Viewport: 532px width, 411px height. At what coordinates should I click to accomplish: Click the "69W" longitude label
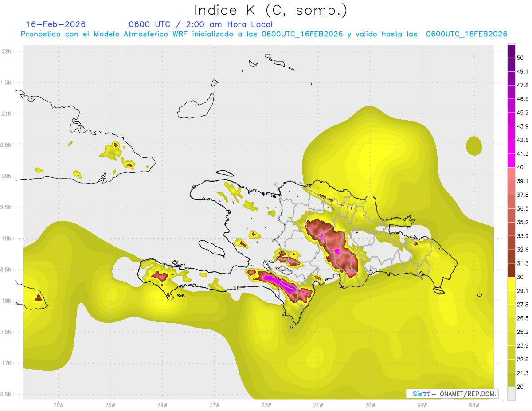422,405
